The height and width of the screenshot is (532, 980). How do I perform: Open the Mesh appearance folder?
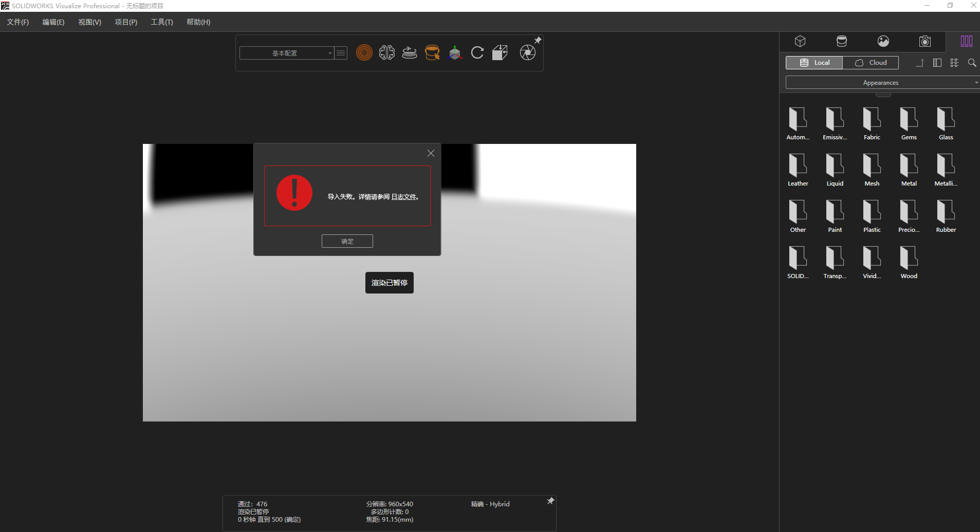(872, 170)
